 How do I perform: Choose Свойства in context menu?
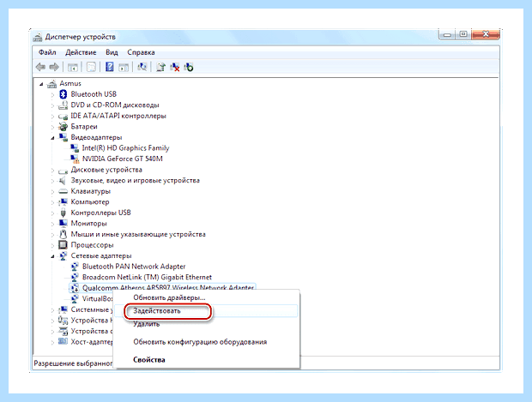tap(149, 360)
